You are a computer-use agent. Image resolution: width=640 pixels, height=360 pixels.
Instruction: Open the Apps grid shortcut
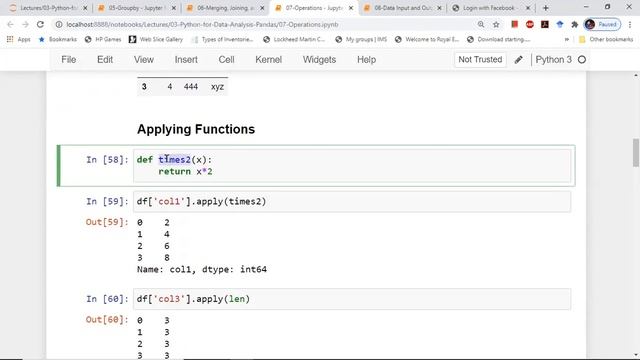[x=18, y=40]
